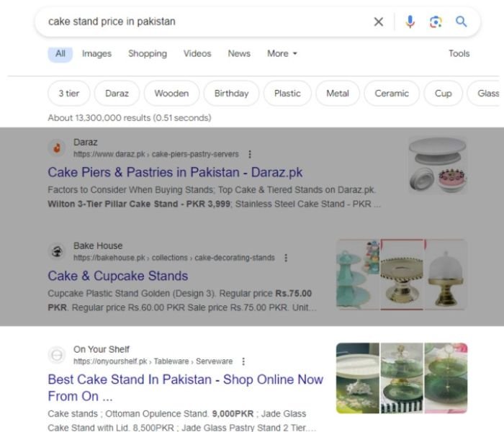Switch to the Images tab
Image resolution: width=504 pixels, height=432 pixels.
click(x=96, y=53)
